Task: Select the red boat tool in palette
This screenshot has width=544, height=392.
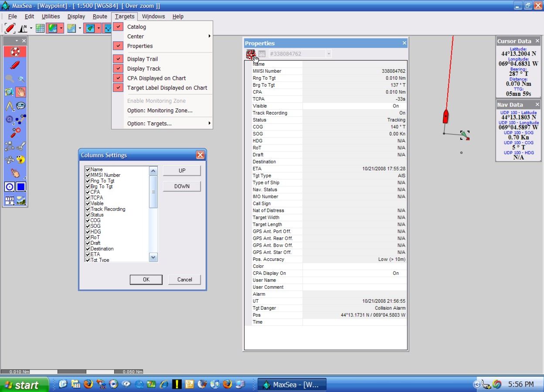Action: pos(15,65)
